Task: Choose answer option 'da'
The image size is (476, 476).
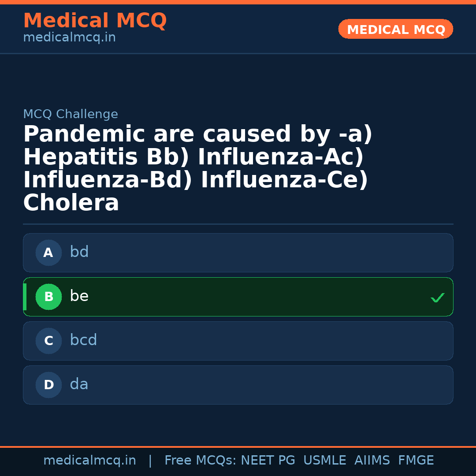Action: (x=238, y=385)
